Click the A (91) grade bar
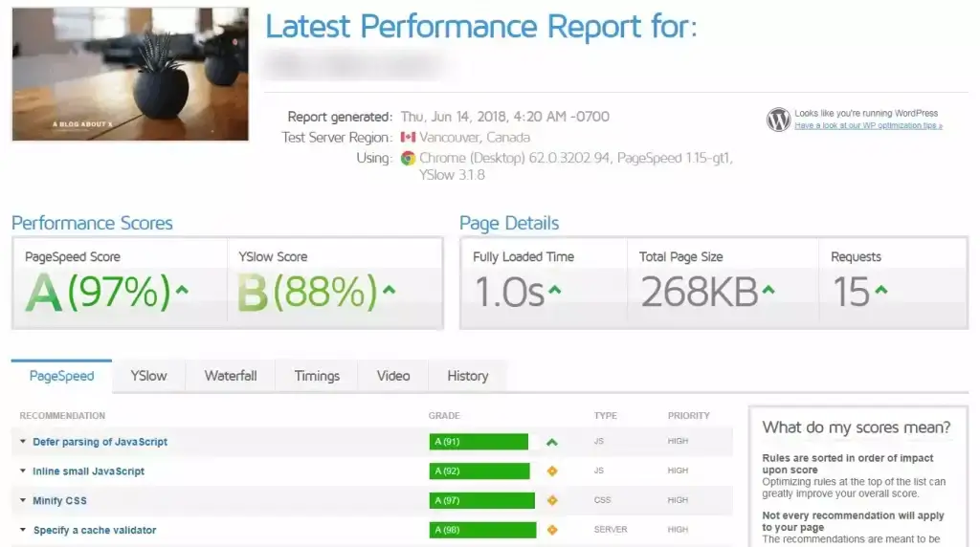 [479, 442]
